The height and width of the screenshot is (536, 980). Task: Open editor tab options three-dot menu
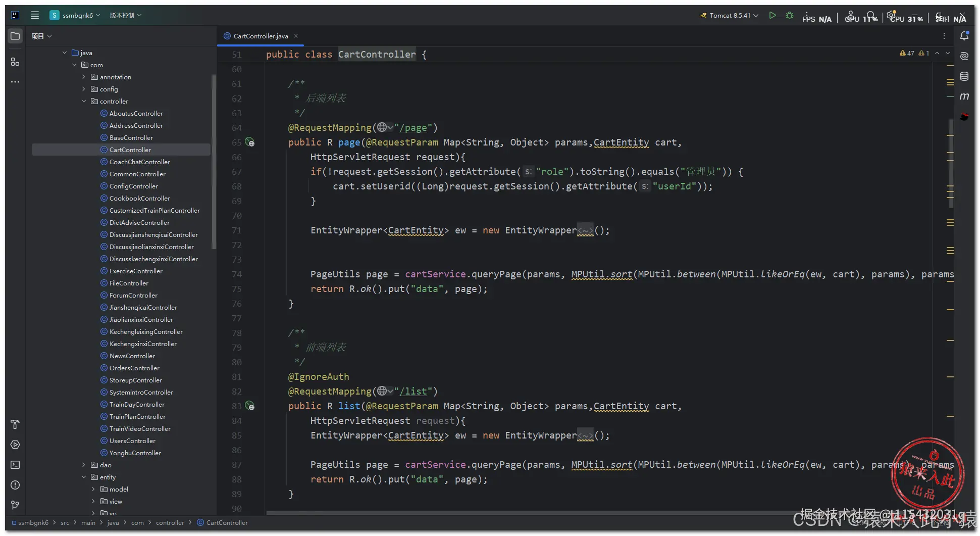[x=944, y=36]
